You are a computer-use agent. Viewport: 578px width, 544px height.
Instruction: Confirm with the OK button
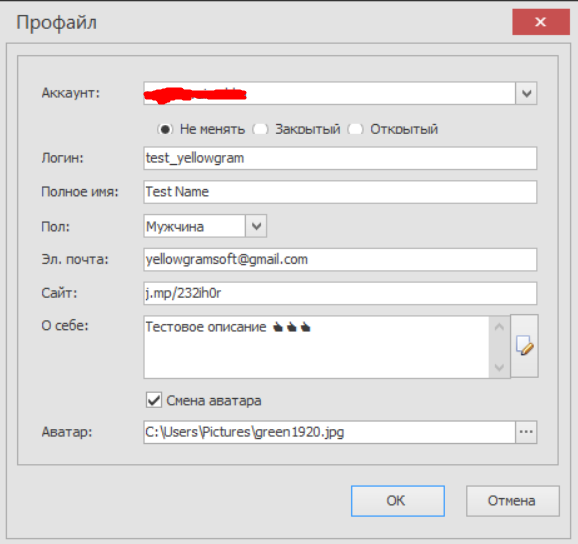[398, 501]
